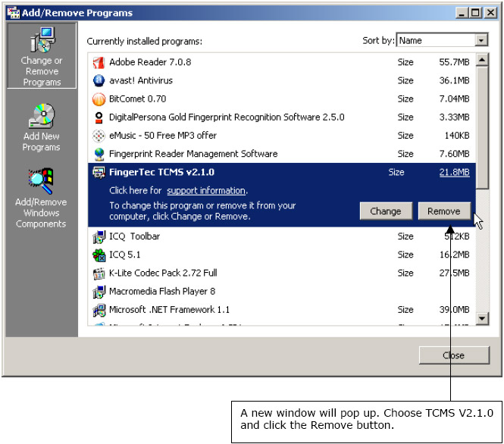Click the 140KB size value
This screenshot has width=504, height=444.
(457, 136)
